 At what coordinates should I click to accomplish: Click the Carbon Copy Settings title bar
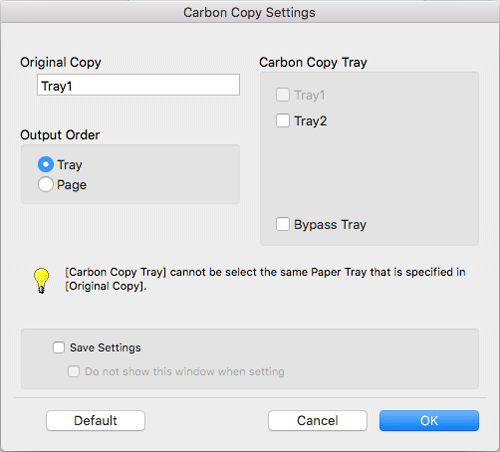click(250, 12)
